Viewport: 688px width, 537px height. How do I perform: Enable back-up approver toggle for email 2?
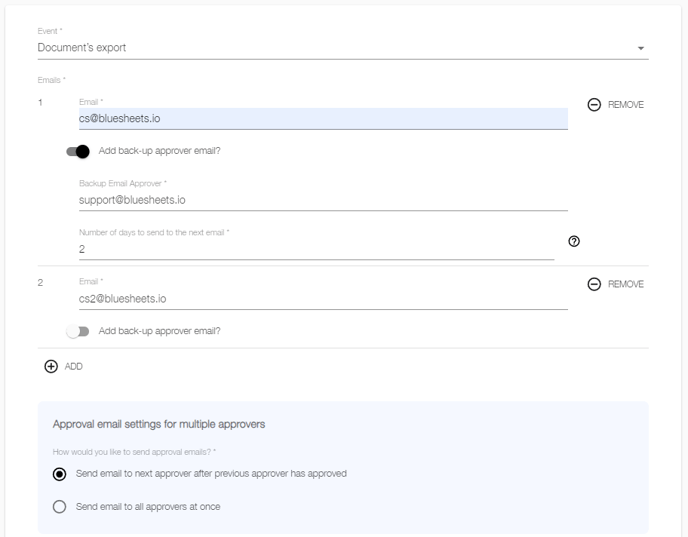[78, 331]
